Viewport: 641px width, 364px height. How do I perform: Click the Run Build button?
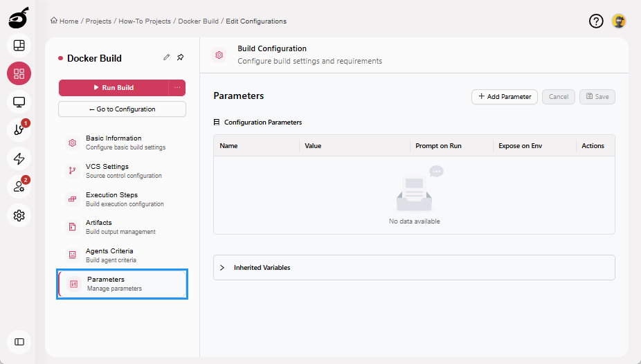tap(114, 87)
